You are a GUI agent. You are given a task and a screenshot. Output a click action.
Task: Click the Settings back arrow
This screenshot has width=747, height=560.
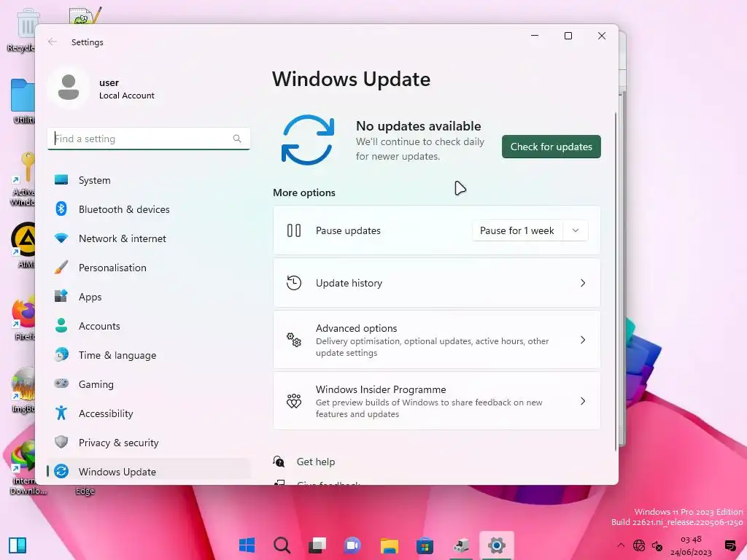(53, 42)
